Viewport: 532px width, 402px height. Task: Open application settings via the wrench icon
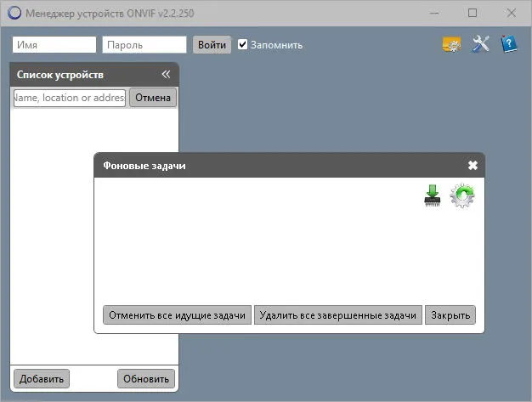click(481, 44)
